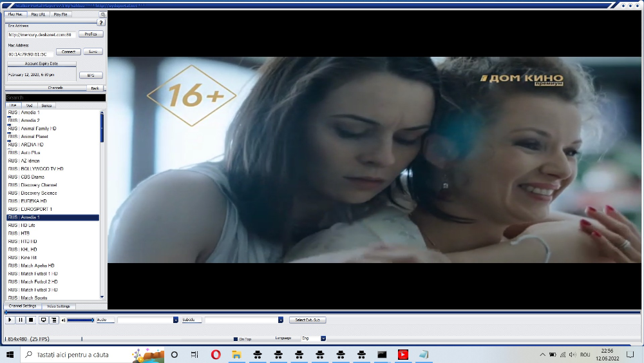Click the portal address input field
Image resolution: width=644 pixels, height=363 pixels.
coord(41,35)
